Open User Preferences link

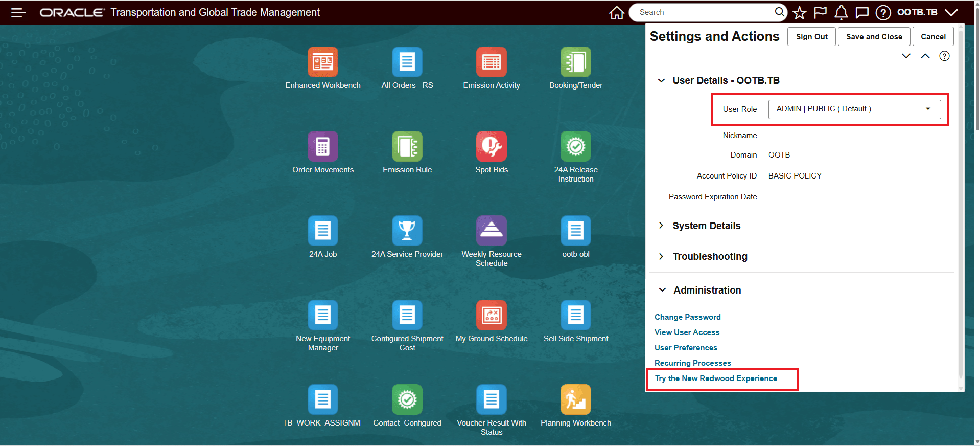686,348
